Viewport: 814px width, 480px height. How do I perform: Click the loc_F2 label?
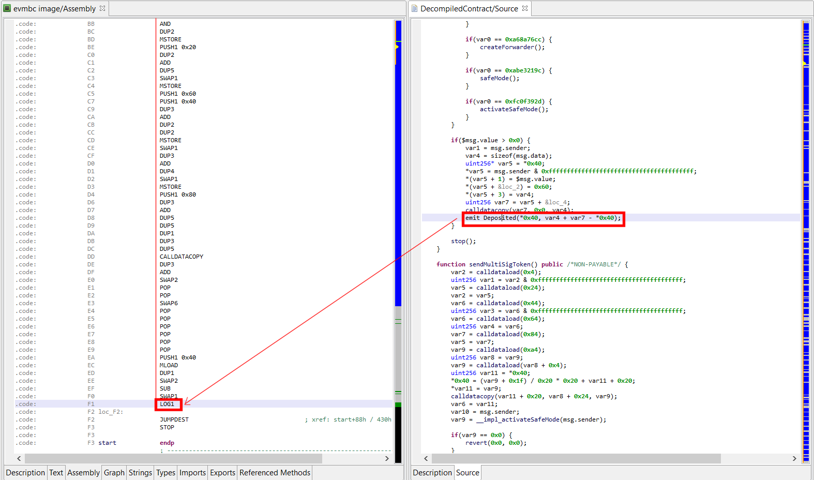(110, 412)
